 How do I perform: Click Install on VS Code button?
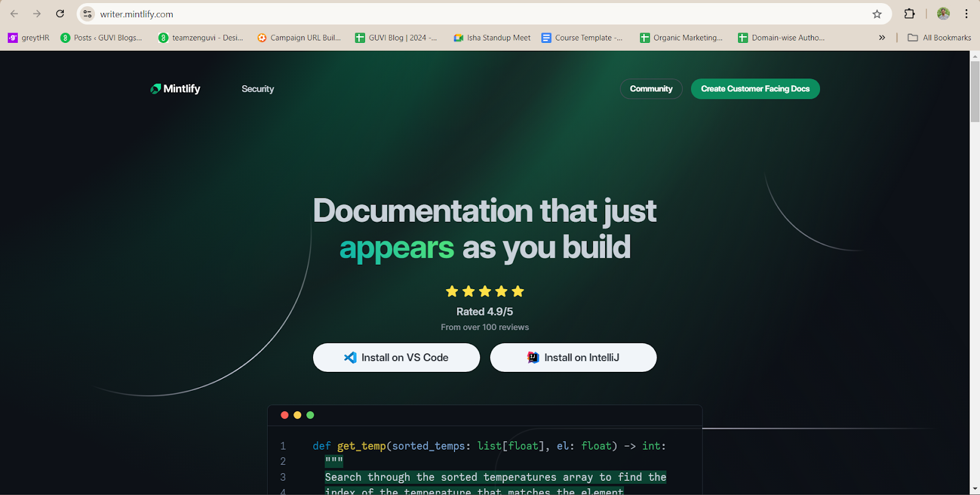tap(396, 357)
